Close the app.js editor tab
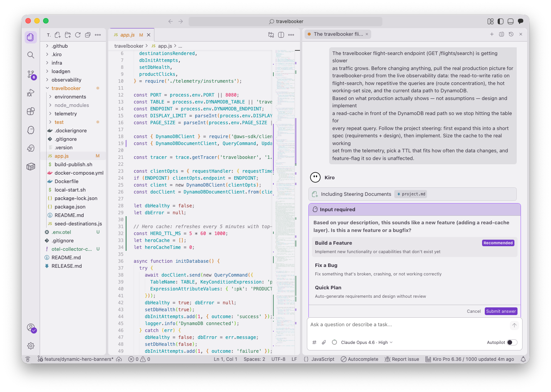 (149, 35)
